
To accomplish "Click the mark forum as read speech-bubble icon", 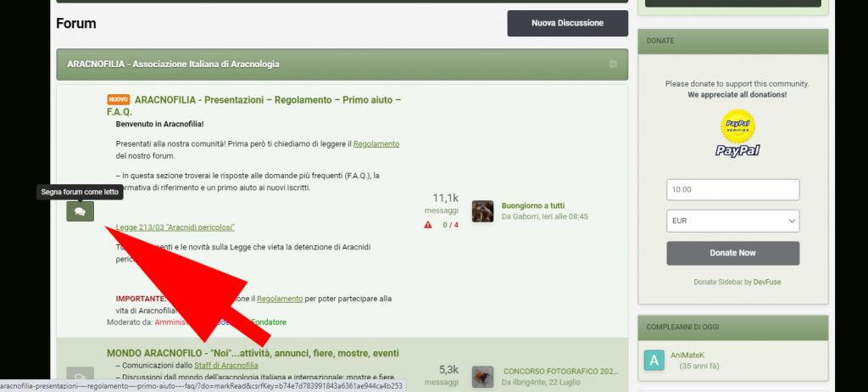I will pyautogui.click(x=80, y=212).
